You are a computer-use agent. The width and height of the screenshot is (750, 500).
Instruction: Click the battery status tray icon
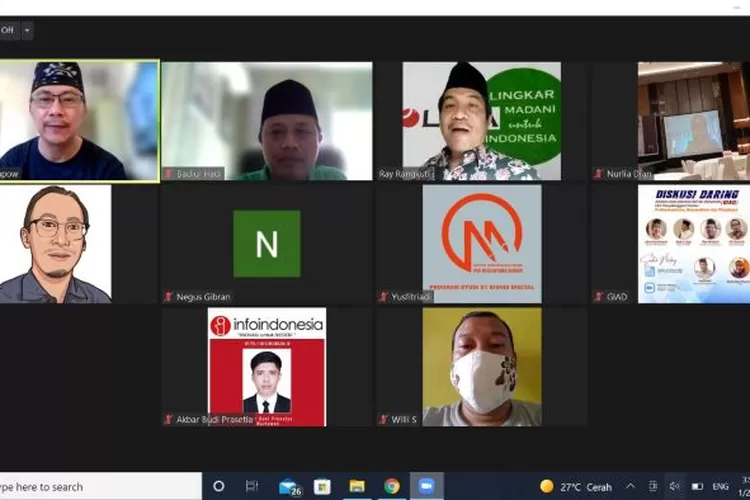[x=697, y=487]
